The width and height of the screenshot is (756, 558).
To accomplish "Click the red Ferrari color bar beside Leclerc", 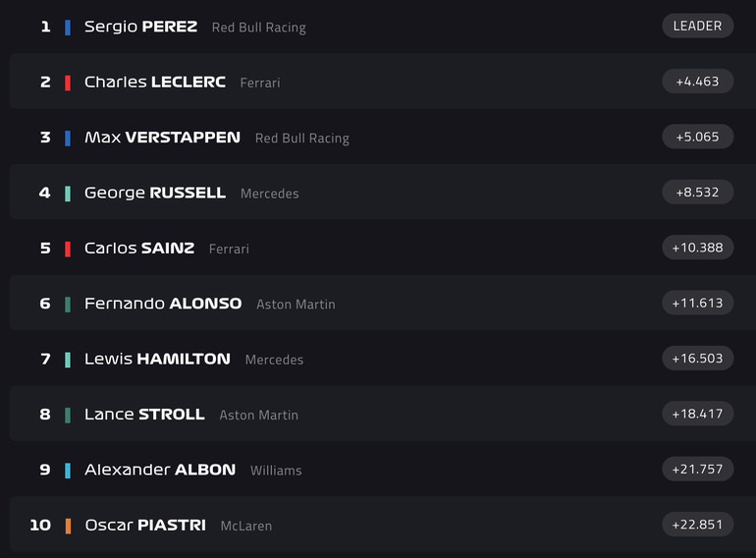I will pyautogui.click(x=68, y=83).
